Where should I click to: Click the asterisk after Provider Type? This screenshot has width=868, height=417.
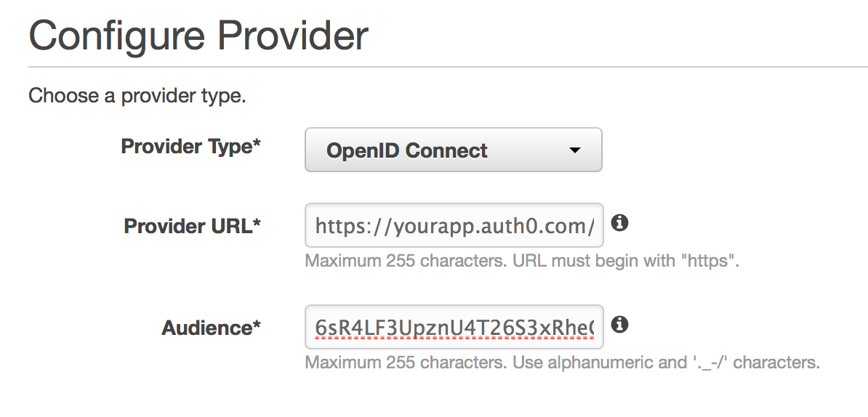pos(256,145)
